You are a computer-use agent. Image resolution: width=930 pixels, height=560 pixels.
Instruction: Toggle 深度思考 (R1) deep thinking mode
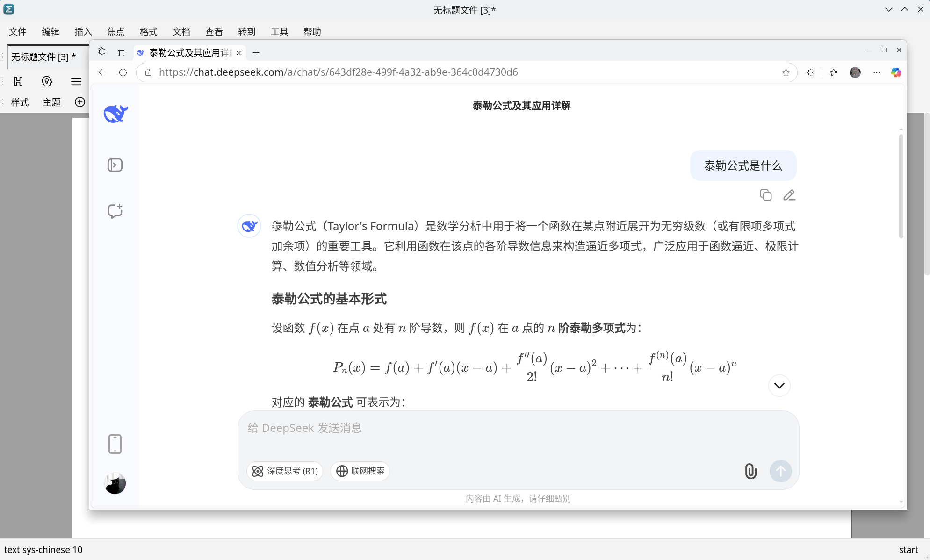285,471
